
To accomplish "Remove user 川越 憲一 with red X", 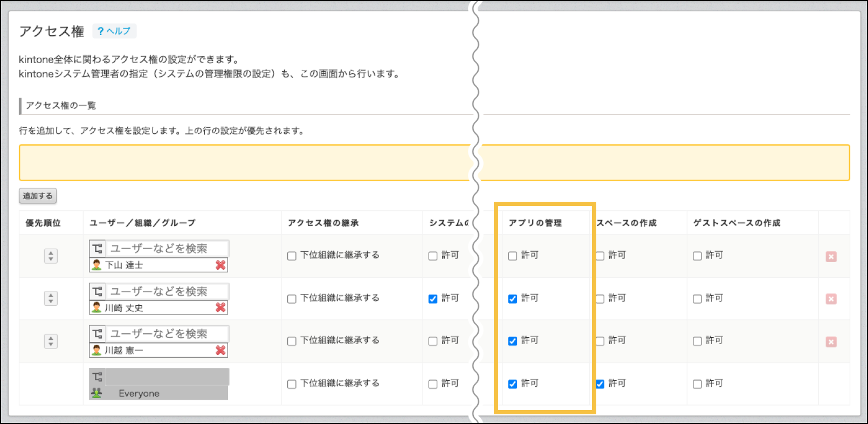I will pos(221,350).
